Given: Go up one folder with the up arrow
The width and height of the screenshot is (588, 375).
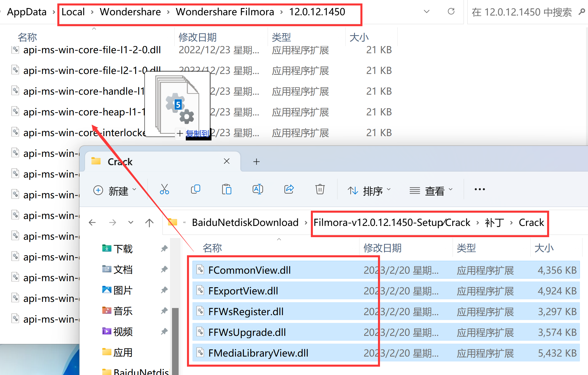Looking at the screenshot, I should click(x=149, y=223).
